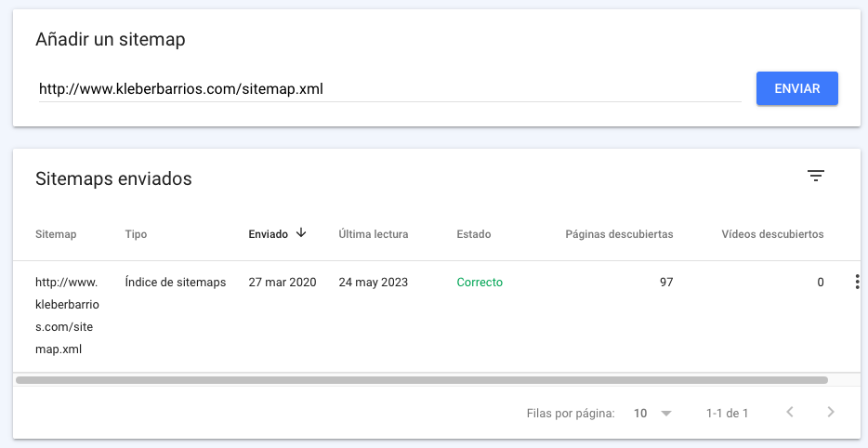This screenshot has height=448, width=868.
Task: Select the 24 may 2023 last read date
Action: click(x=374, y=283)
